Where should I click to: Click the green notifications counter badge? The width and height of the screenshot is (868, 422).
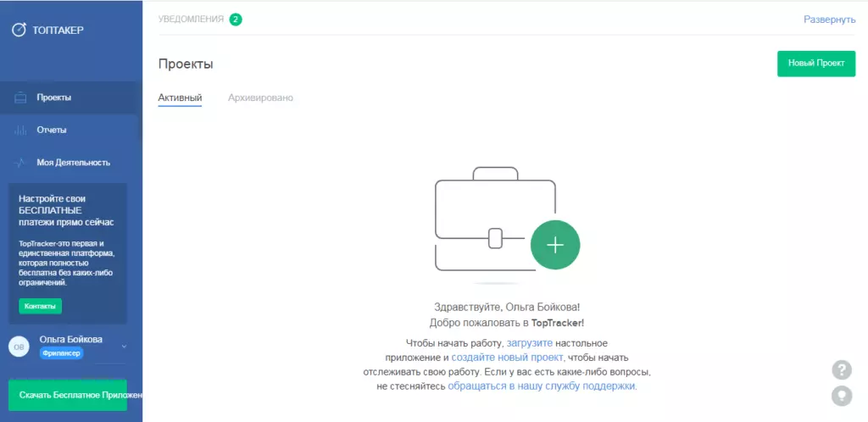coord(236,19)
